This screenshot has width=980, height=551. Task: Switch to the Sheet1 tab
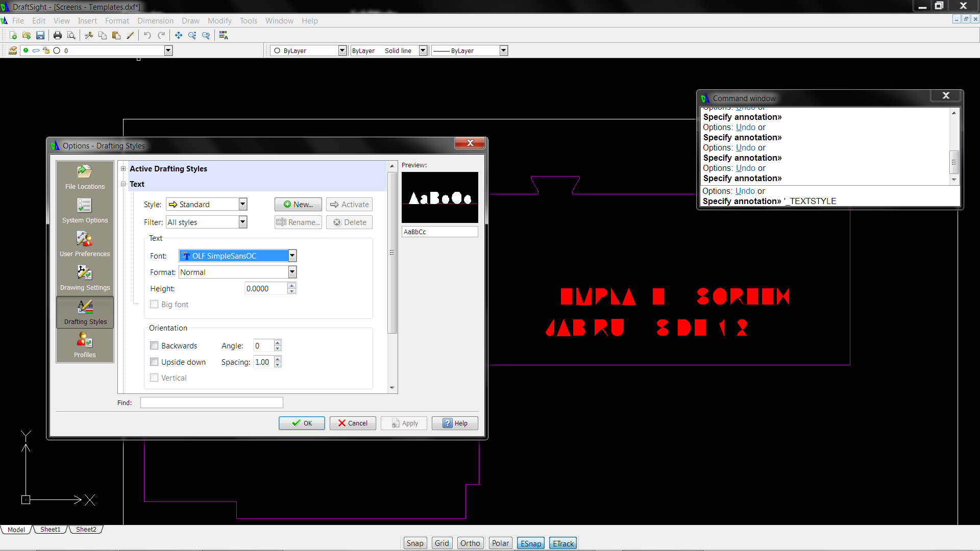pyautogui.click(x=50, y=530)
